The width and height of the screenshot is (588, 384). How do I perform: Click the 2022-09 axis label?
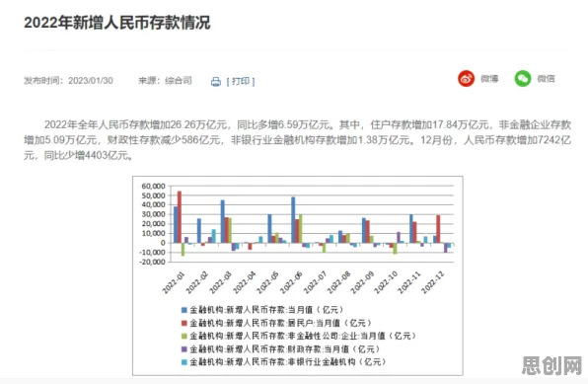pyautogui.click(x=362, y=282)
